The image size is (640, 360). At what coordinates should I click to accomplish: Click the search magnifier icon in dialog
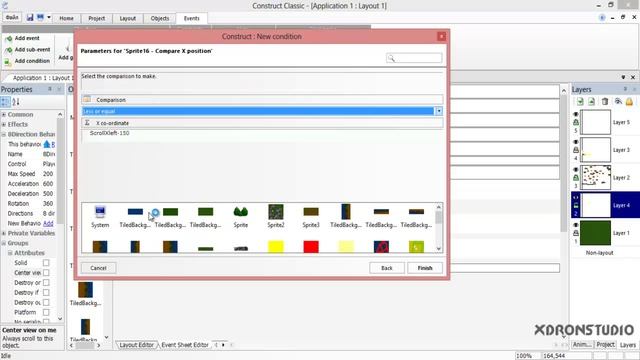pos(391,58)
